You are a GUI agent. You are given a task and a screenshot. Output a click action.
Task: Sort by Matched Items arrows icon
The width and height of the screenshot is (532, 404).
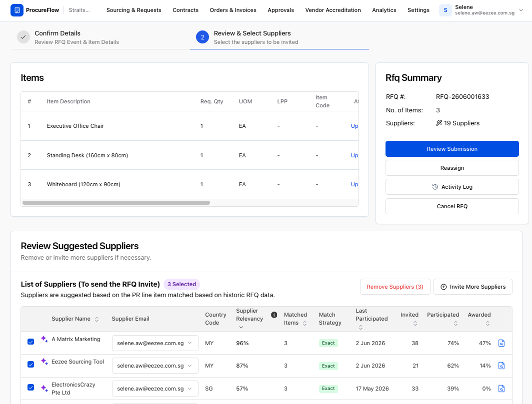tap(304, 323)
